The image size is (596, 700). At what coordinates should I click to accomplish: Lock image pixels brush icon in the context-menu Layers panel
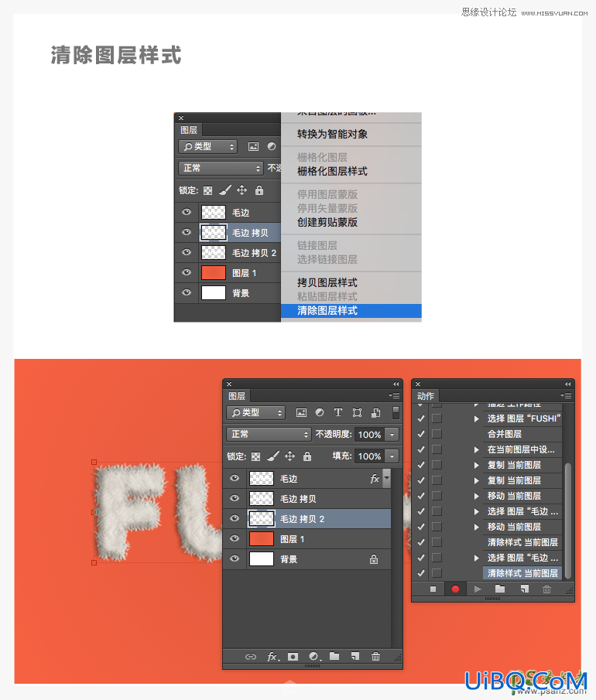pyautogui.click(x=225, y=190)
